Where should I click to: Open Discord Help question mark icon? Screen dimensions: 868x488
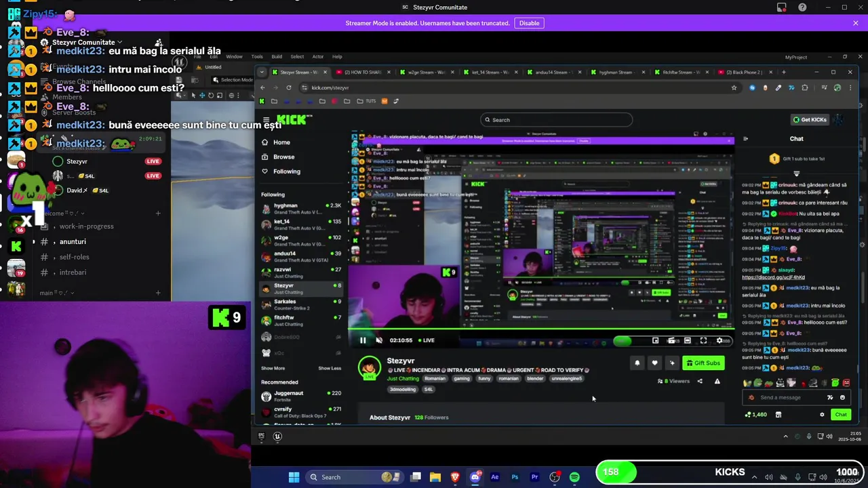click(802, 7)
